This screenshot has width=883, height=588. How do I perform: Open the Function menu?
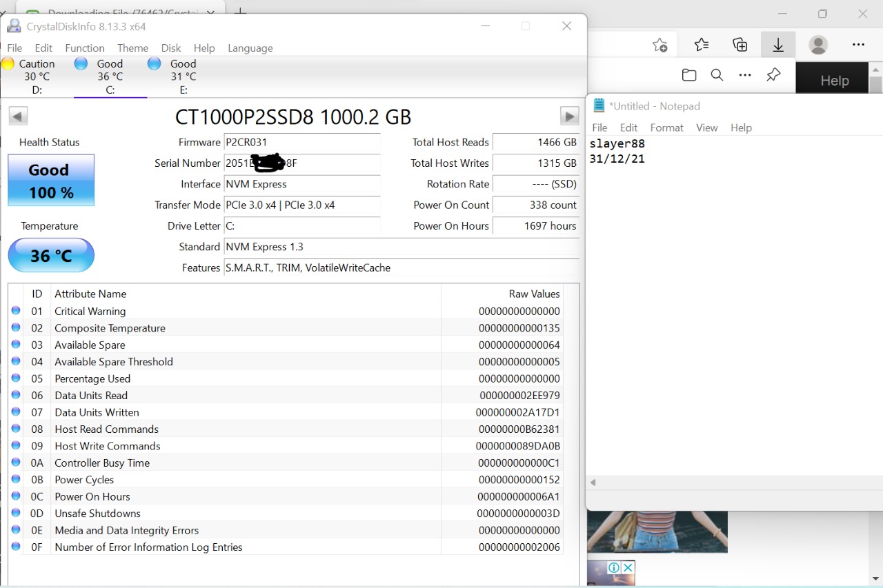[x=85, y=48]
